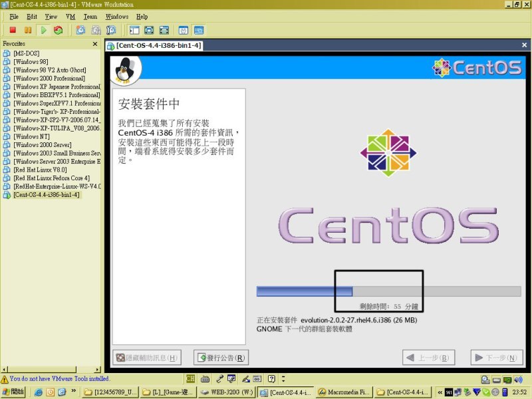This screenshot has height=399, width=532.
Task: Click the release notes (R) button
Action: click(221, 358)
